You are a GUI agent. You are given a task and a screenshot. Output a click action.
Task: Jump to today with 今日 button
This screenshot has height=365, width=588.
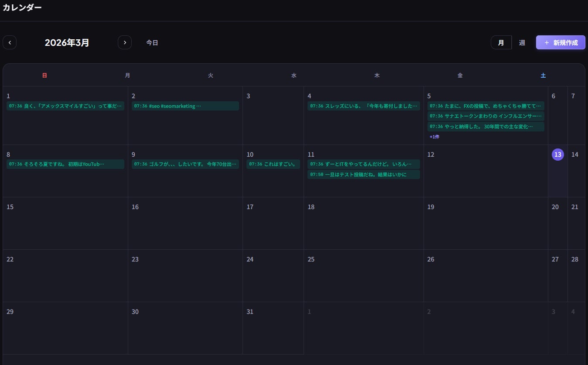click(152, 43)
